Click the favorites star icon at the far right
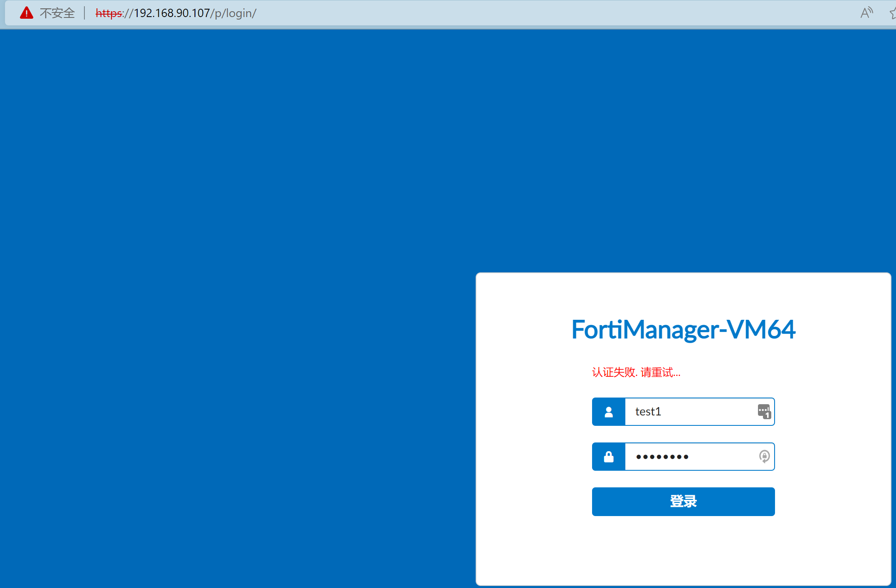 point(893,13)
